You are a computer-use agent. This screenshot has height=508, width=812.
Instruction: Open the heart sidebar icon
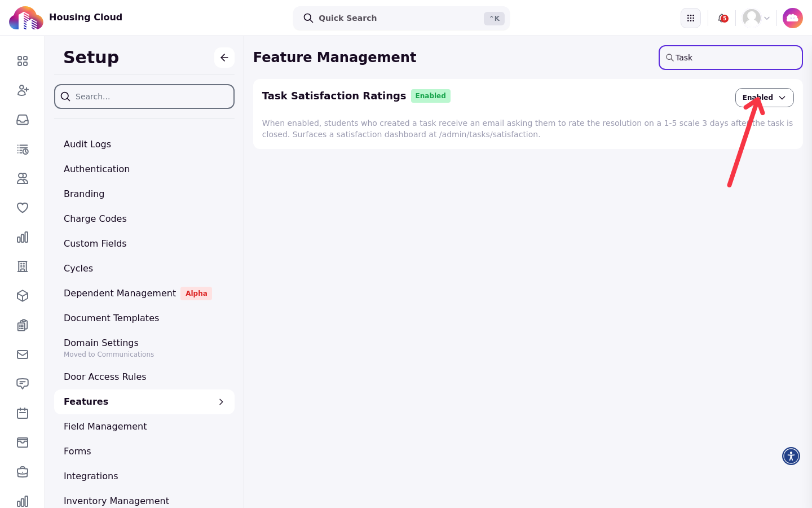pyautogui.click(x=23, y=208)
